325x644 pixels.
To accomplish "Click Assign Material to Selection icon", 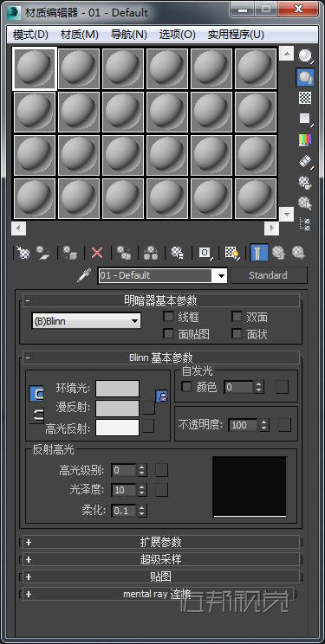I will coord(69,253).
